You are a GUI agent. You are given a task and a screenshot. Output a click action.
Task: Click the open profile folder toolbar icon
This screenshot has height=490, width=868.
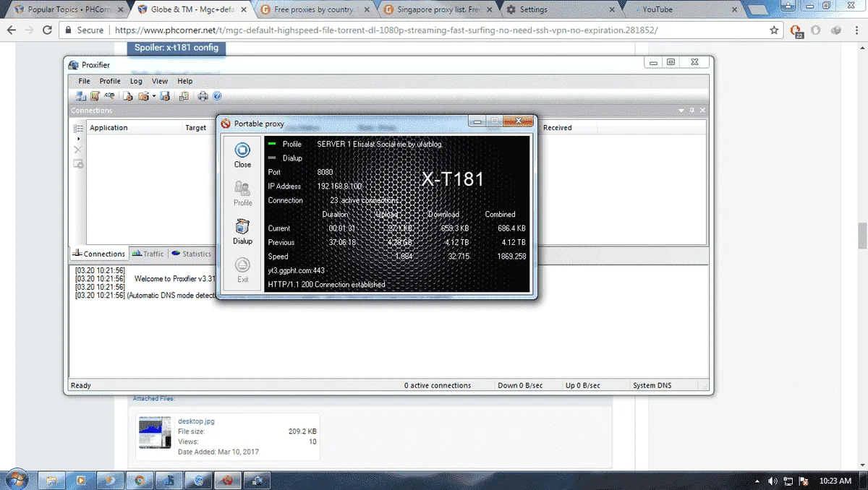(143, 96)
